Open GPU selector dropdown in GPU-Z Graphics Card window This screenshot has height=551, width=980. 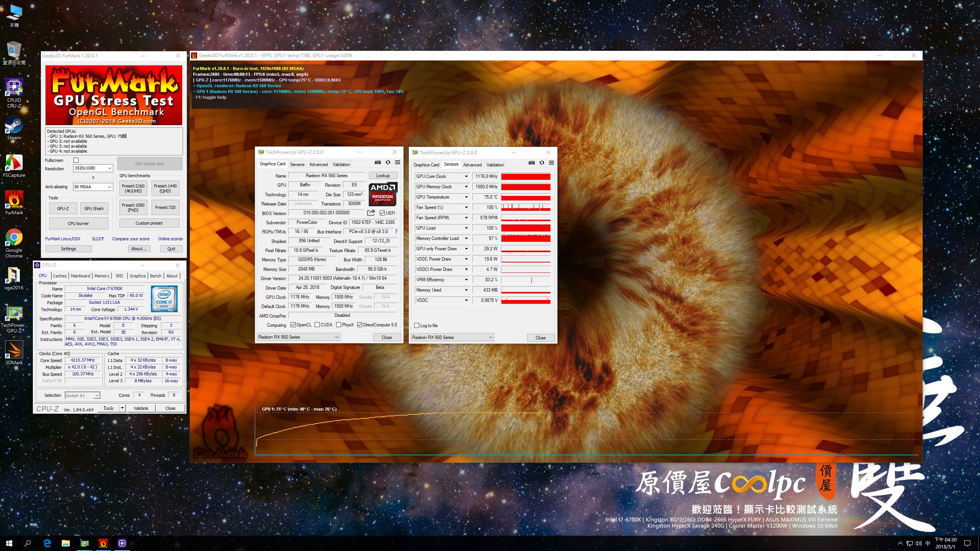pos(298,337)
